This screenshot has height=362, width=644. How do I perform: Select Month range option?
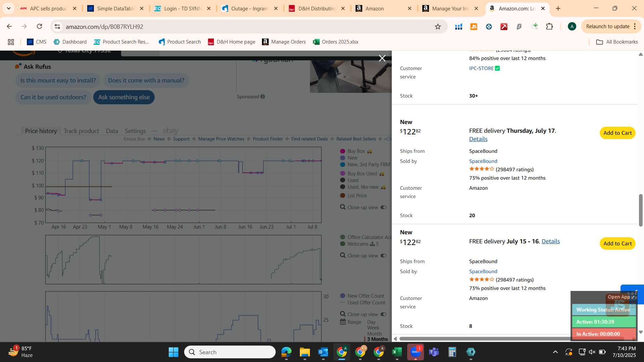point(374,334)
